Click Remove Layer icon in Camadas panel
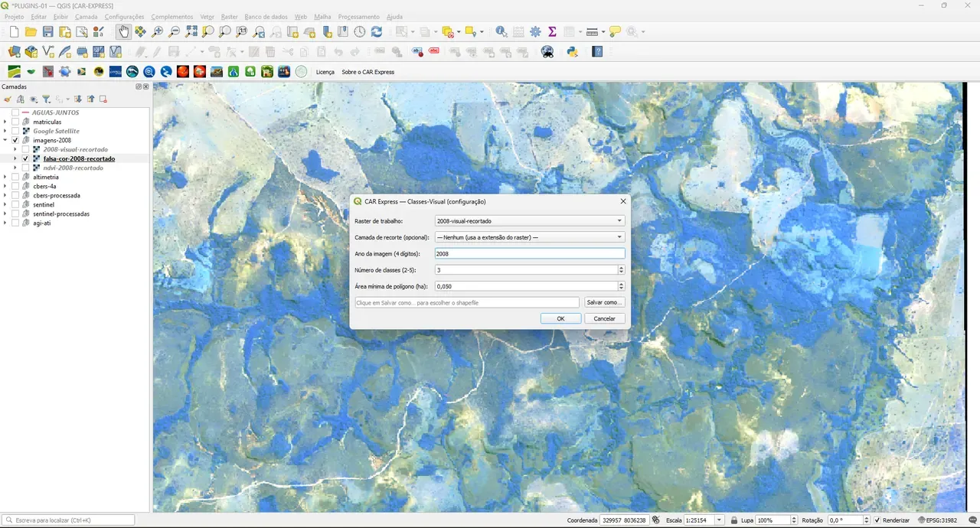Viewport: 980px width, 528px height. 103,99
